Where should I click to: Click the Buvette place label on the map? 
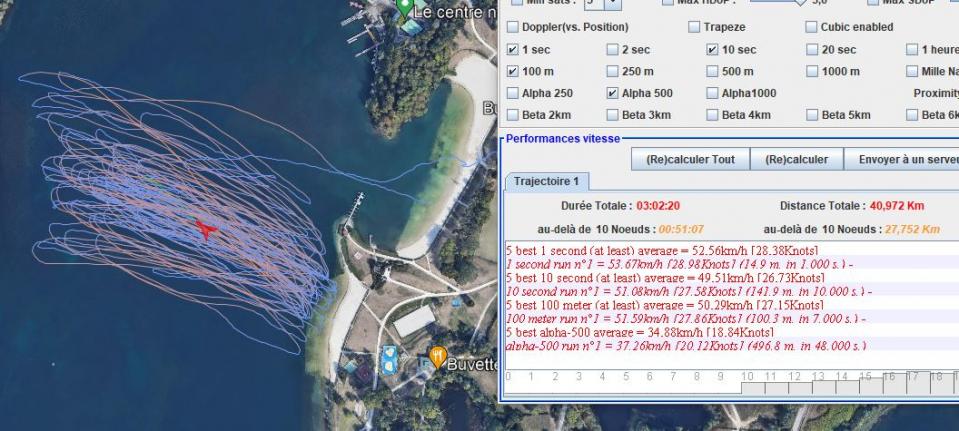click(472, 365)
